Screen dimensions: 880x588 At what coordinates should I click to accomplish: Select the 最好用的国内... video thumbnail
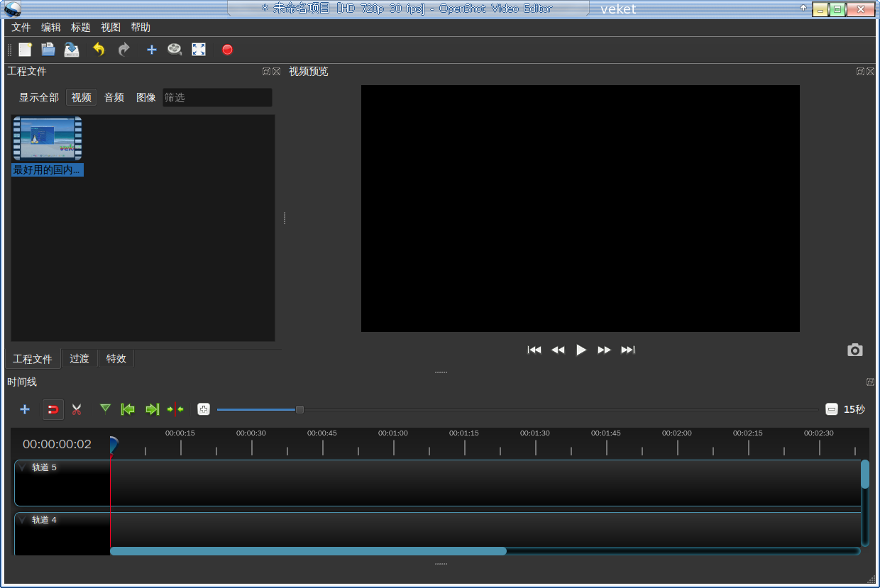48,146
